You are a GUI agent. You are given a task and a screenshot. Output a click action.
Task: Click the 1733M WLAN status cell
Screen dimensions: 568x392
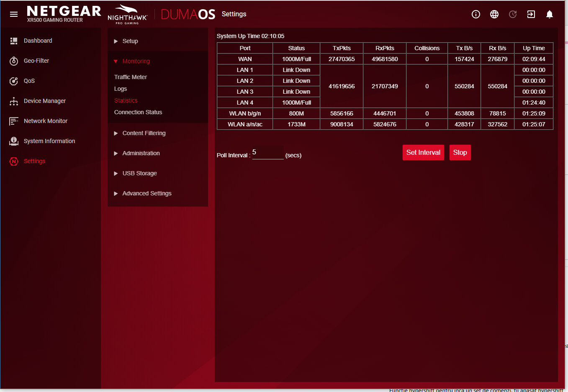[296, 124]
